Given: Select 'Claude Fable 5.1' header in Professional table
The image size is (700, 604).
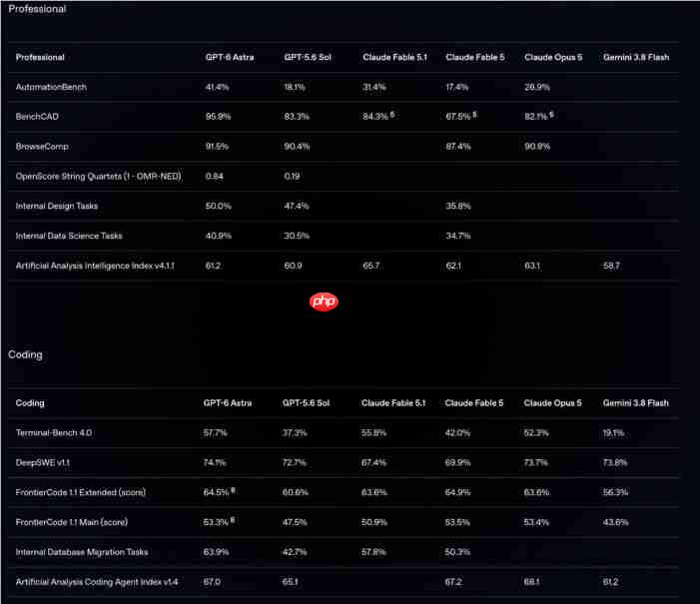Looking at the screenshot, I should (394, 57).
